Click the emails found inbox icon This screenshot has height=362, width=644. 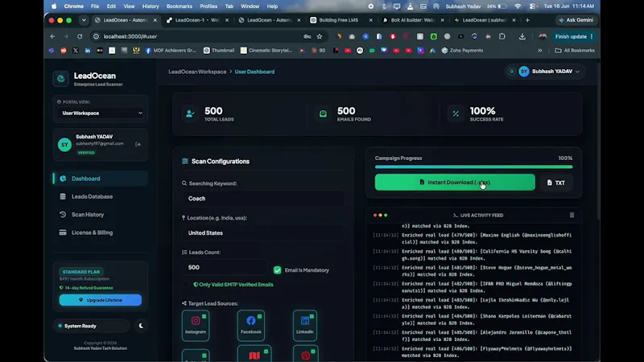[x=323, y=113]
